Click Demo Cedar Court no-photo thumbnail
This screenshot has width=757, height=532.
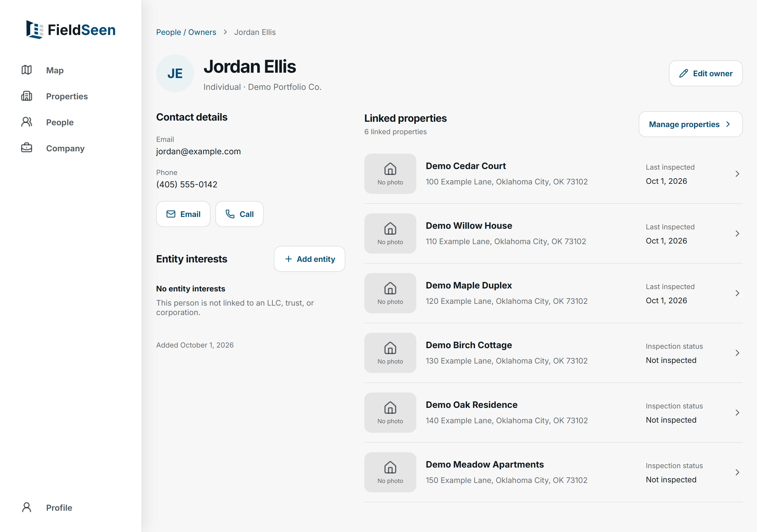(390, 174)
